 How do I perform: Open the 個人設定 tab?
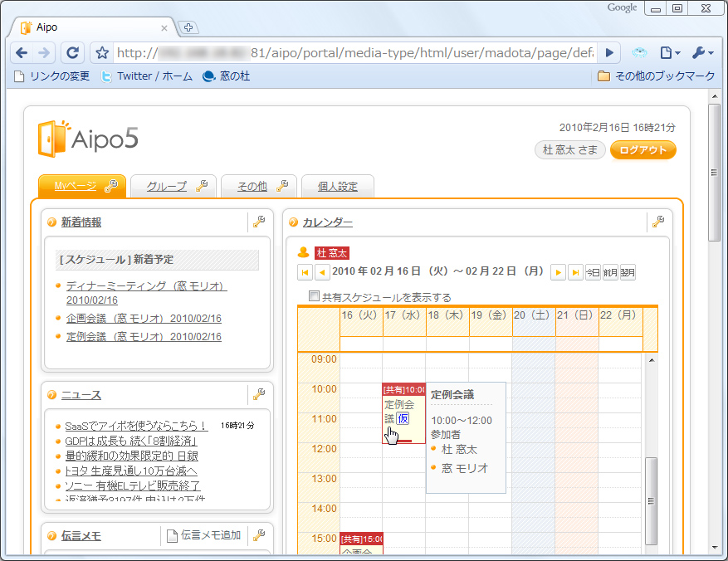point(340,186)
